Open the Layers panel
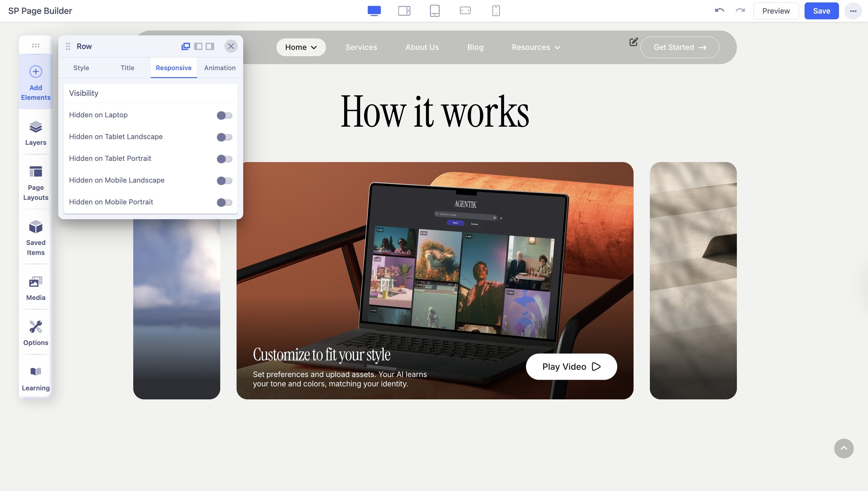868x491 pixels. [36, 133]
